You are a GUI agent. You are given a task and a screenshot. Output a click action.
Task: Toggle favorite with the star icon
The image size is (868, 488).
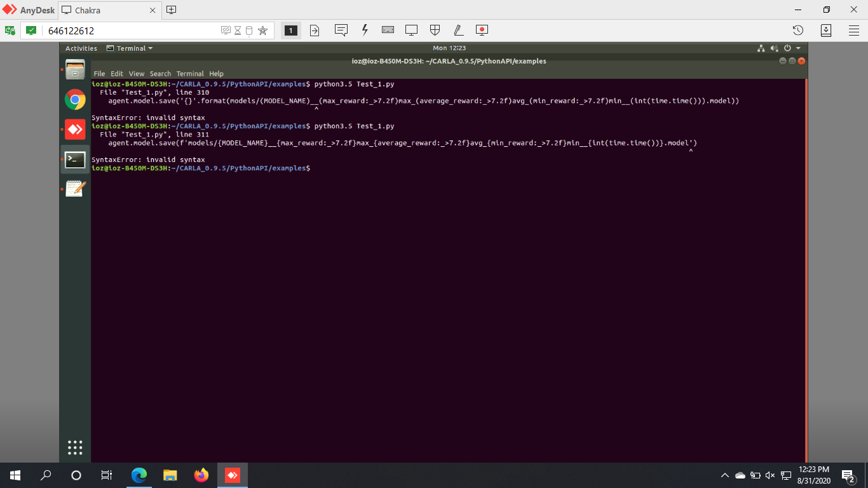[x=262, y=30]
